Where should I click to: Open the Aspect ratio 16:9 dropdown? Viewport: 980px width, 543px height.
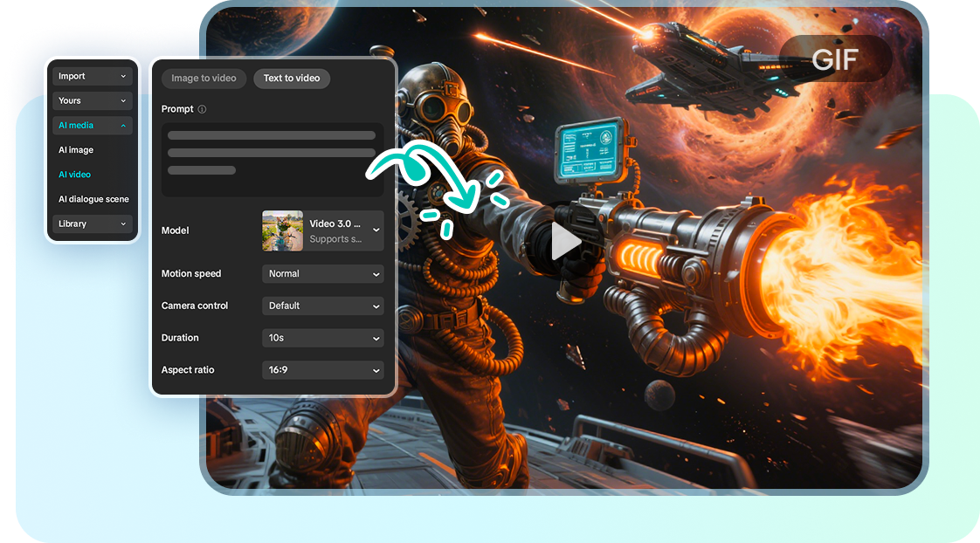pyautogui.click(x=322, y=370)
